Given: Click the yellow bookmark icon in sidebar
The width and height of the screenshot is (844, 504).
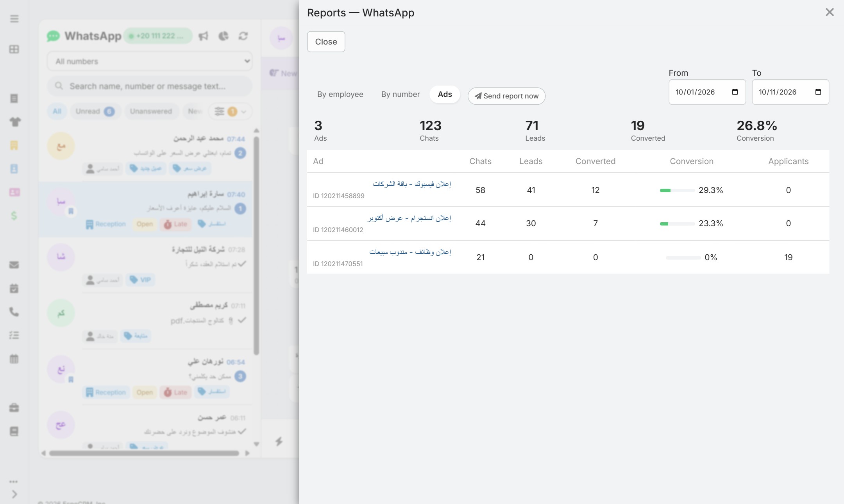Looking at the screenshot, I should coord(14,145).
